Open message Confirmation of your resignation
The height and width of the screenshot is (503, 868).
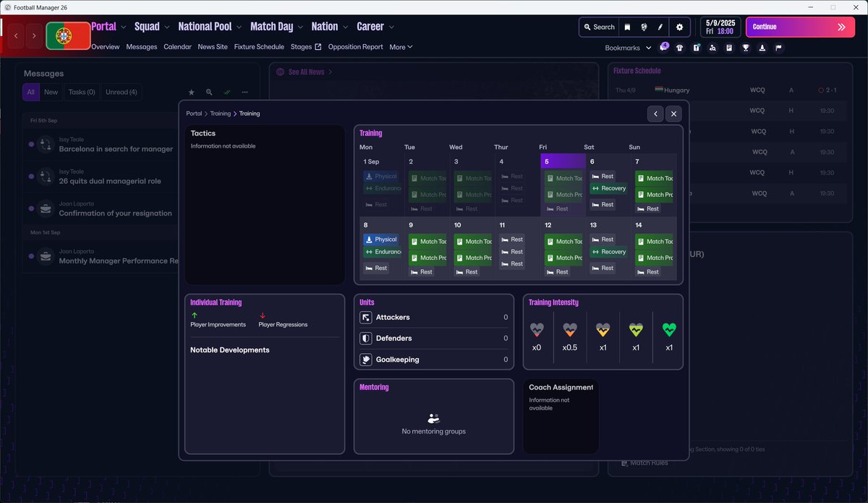[x=116, y=214]
